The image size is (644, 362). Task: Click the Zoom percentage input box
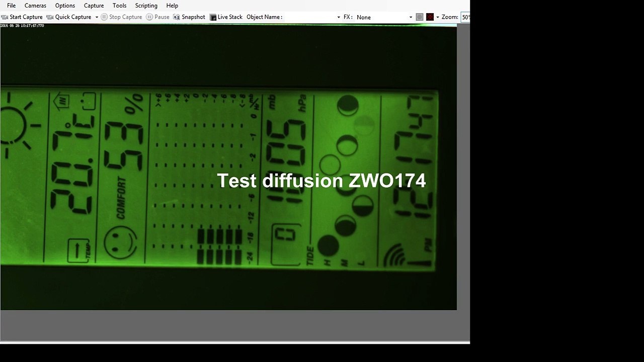tap(465, 17)
